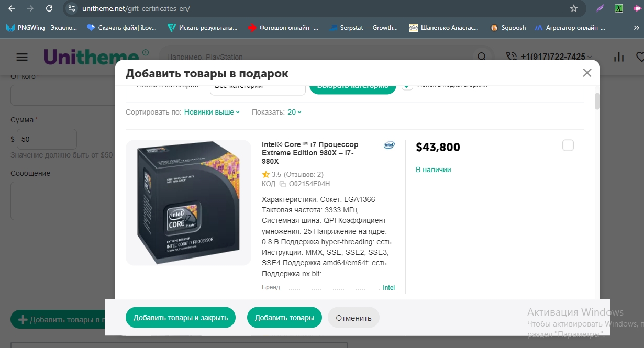644x348 pixels.
Task: Expand the phone number +1(917)722-7425 dropdown
Action: pyautogui.click(x=549, y=57)
